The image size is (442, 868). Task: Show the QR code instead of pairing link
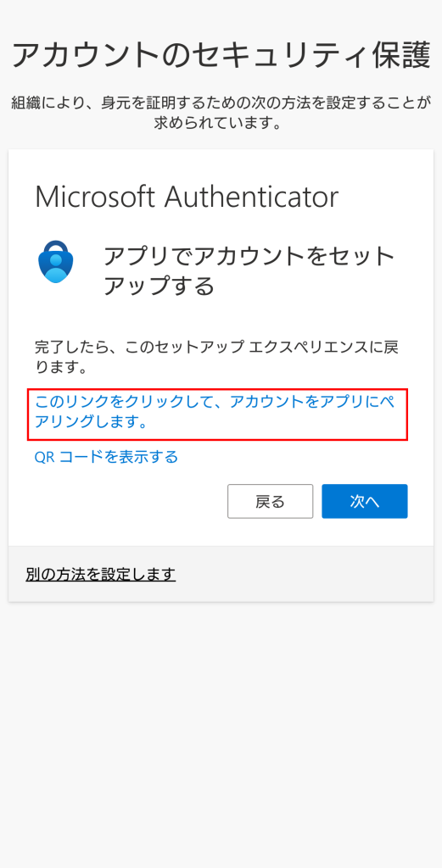106,457
